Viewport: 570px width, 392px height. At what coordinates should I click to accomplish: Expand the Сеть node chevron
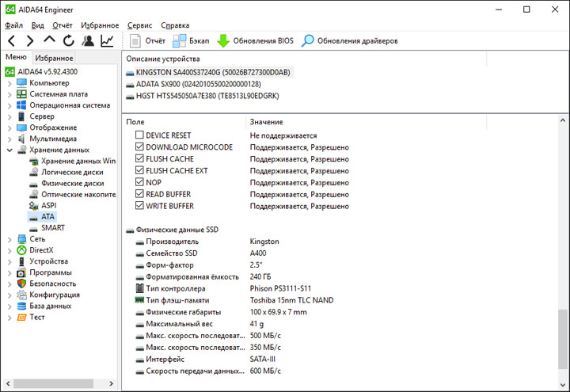pyautogui.click(x=9, y=240)
